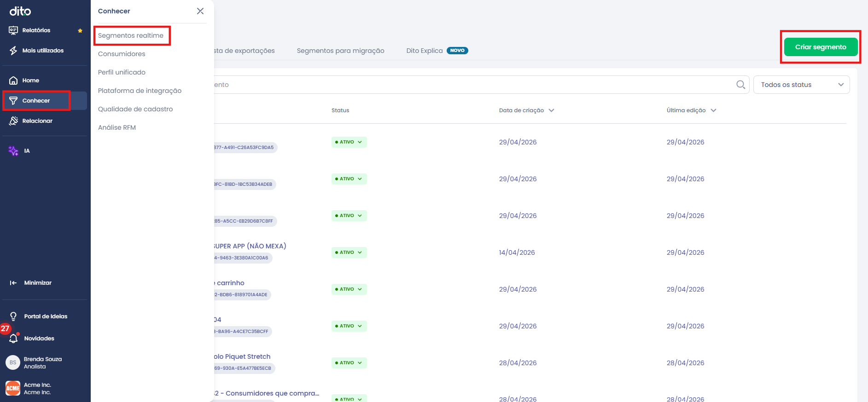Open Relatórios in the sidebar
868x402 pixels.
pyautogui.click(x=36, y=30)
